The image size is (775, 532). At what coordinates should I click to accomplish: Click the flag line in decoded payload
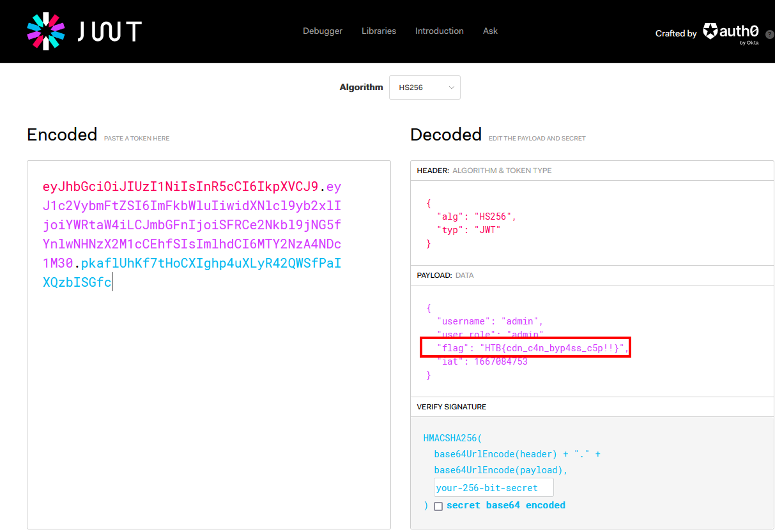(525, 348)
